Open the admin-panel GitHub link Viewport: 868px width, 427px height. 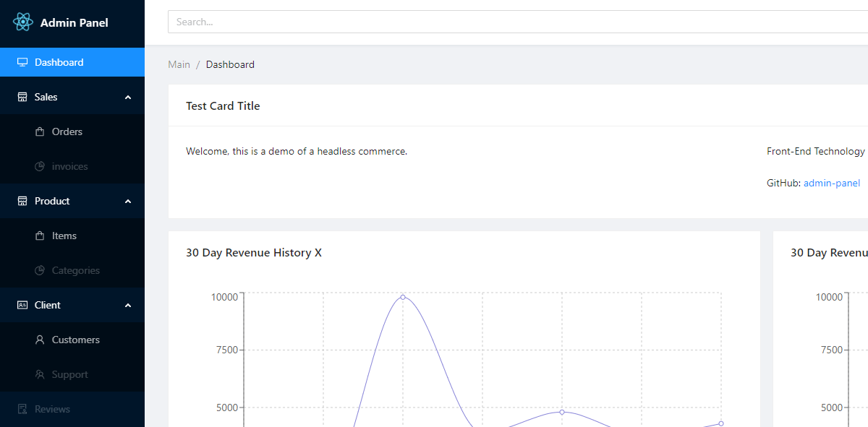coord(832,183)
